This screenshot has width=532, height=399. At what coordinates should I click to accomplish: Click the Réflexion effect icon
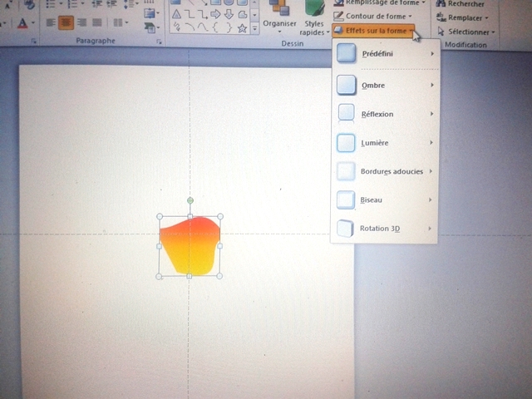pyautogui.click(x=347, y=114)
